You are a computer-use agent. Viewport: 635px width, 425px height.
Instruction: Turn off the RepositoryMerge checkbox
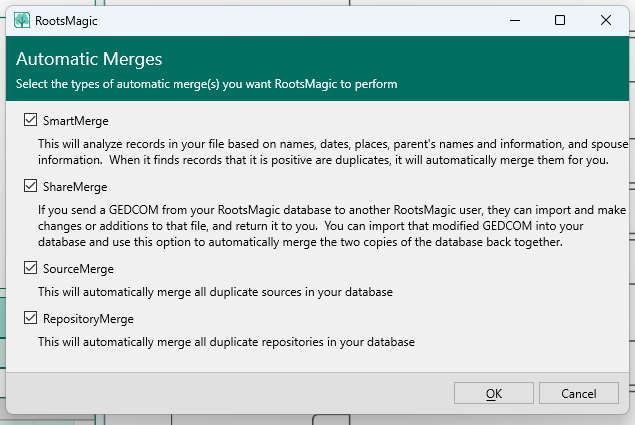point(30,319)
